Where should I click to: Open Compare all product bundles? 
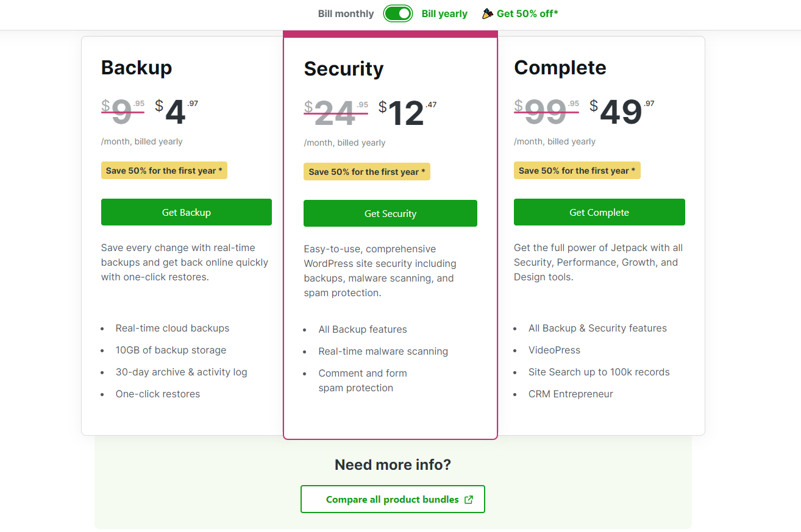click(x=393, y=498)
